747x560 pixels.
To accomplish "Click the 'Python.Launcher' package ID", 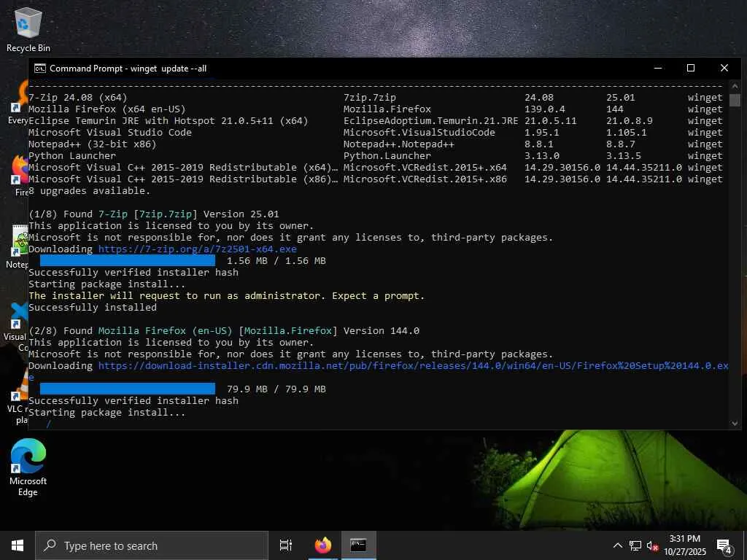I will [387, 156].
